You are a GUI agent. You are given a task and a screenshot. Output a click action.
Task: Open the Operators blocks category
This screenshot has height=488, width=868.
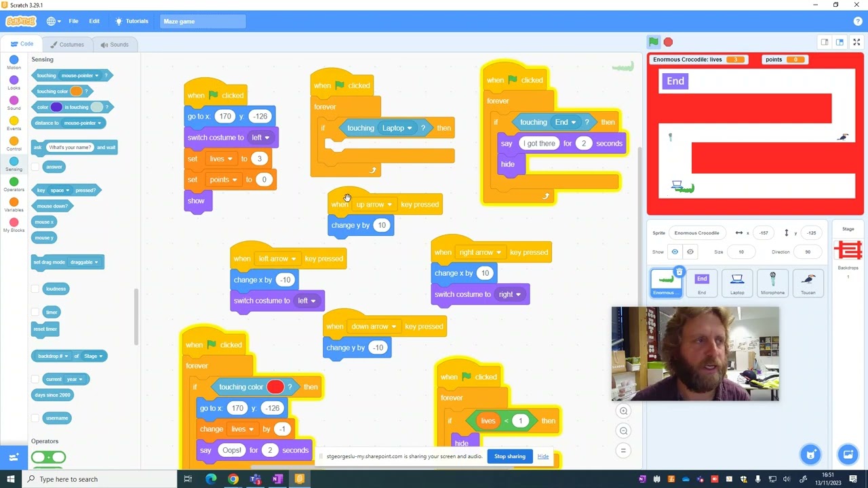pyautogui.click(x=14, y=185)
